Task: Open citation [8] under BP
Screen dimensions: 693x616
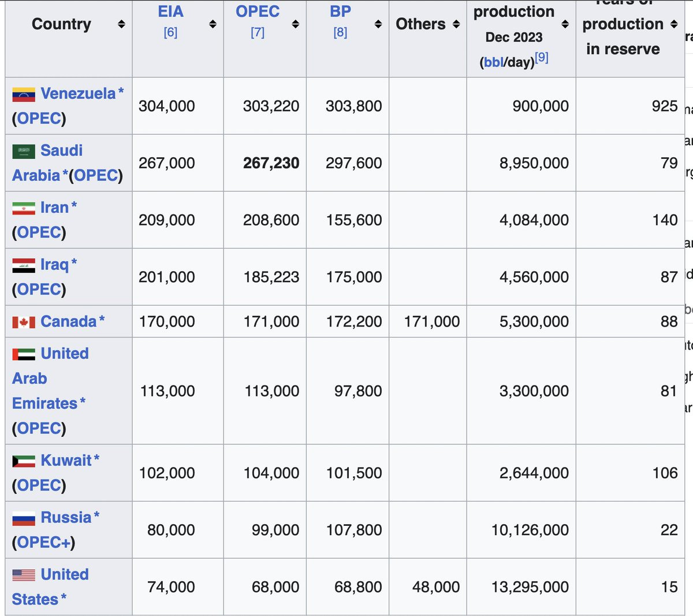Action: point(340,32)
